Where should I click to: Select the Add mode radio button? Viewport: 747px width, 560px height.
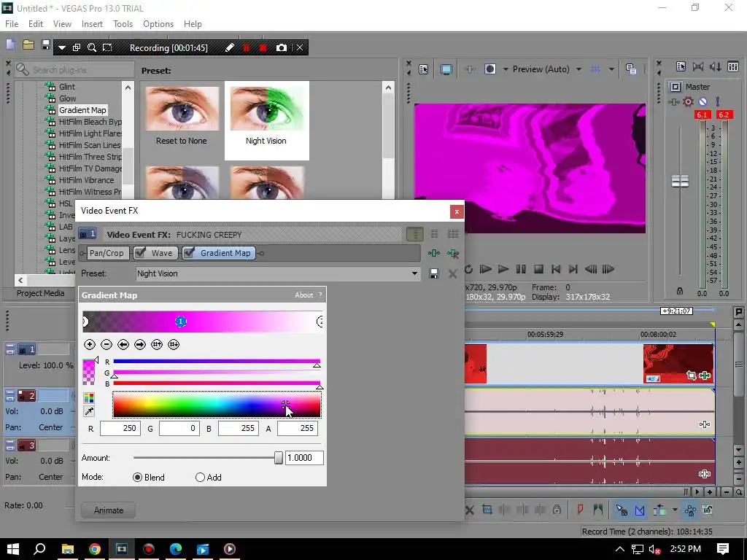(x=200, y=477)
